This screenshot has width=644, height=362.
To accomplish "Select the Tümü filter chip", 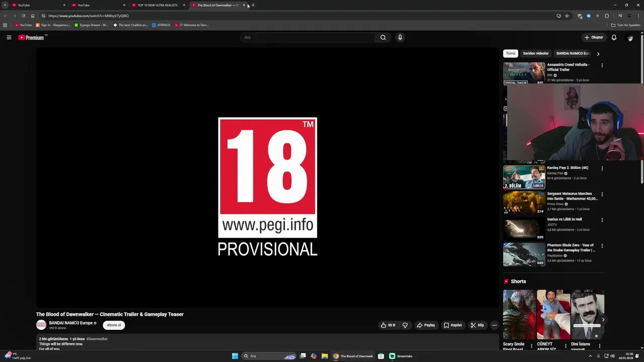I will click(511, 53).
